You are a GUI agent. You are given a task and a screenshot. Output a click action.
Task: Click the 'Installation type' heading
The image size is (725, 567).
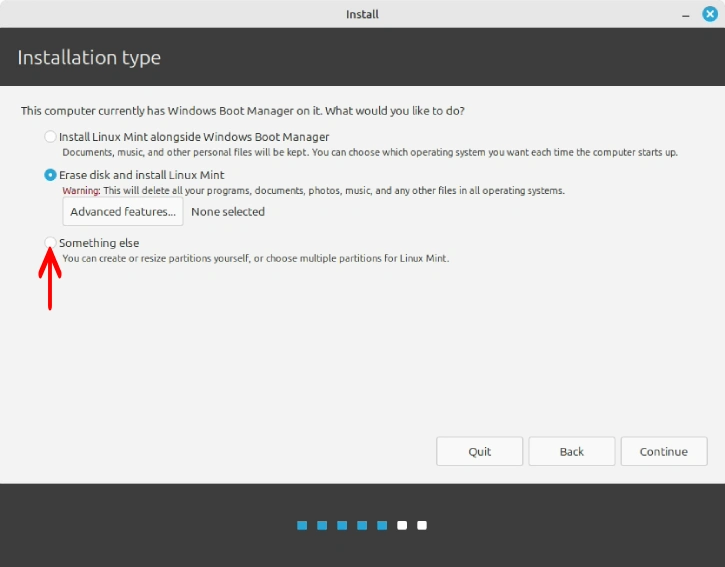click(x=89, y=58)
